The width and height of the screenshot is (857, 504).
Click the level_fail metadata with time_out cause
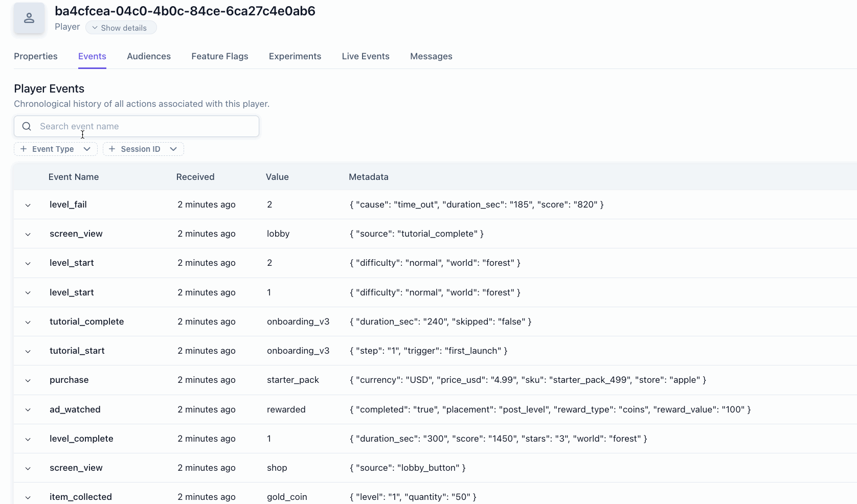point(477,204)
